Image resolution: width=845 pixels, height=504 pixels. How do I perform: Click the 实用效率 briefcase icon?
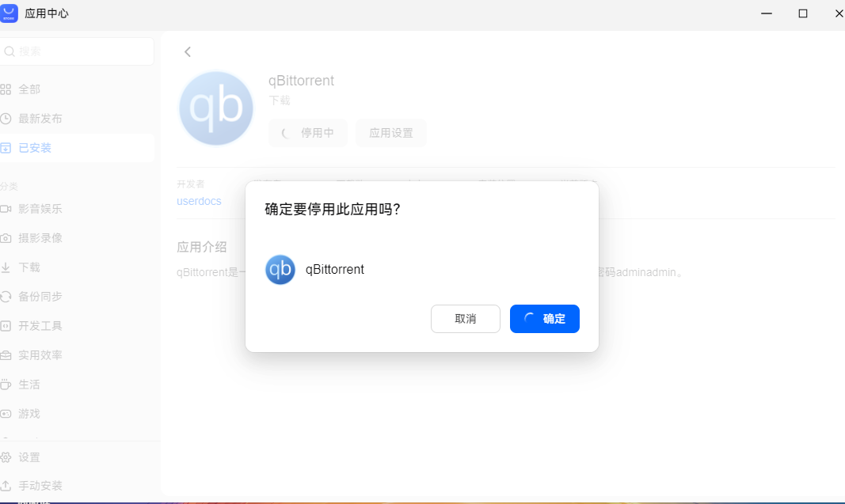pyautogui.click(x=6, y=355)
